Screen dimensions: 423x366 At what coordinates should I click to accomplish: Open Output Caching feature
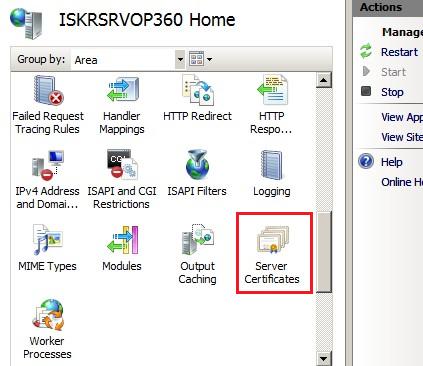(x=197, y=254)
